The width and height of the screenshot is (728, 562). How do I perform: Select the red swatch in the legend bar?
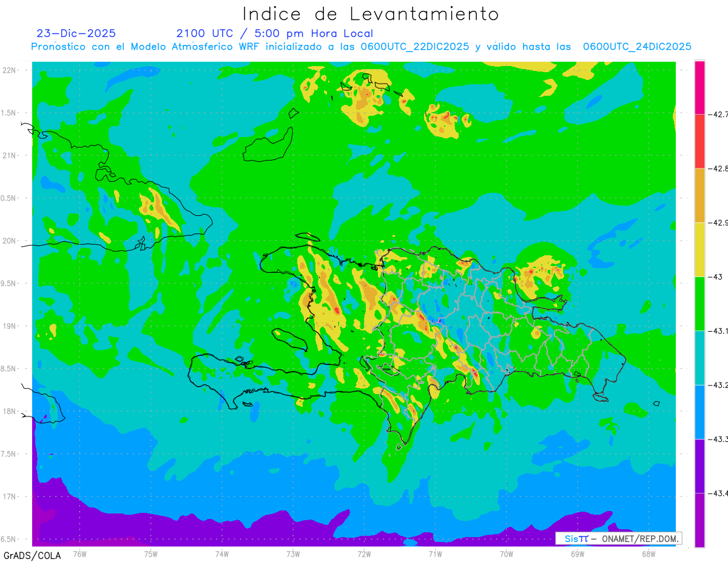coord(699,141)
